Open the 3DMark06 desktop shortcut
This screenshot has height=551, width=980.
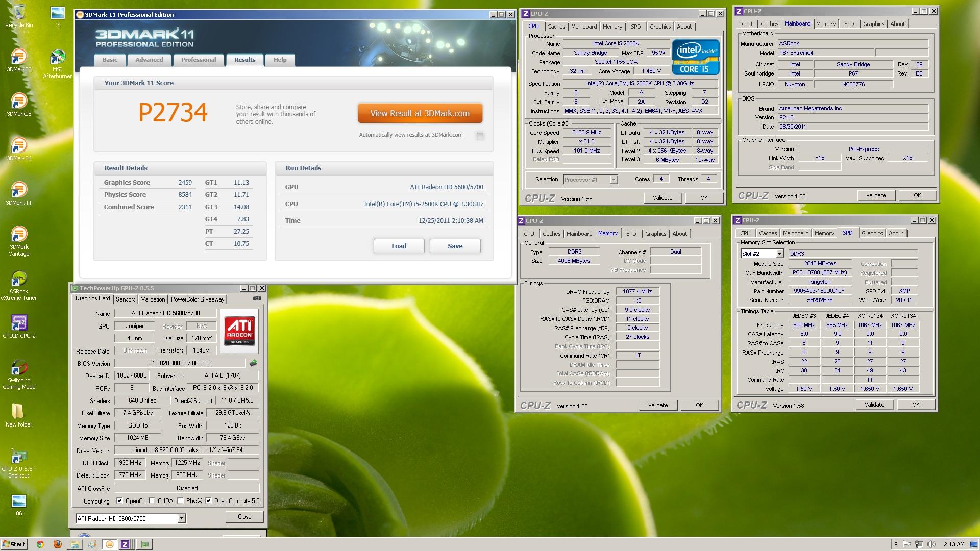click(19, 149)
